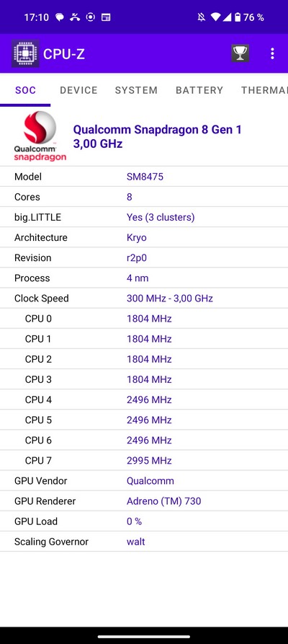
Task: Tap the Scaling Governor walt row
Action: pyautogui.click(x=144, y=542)
